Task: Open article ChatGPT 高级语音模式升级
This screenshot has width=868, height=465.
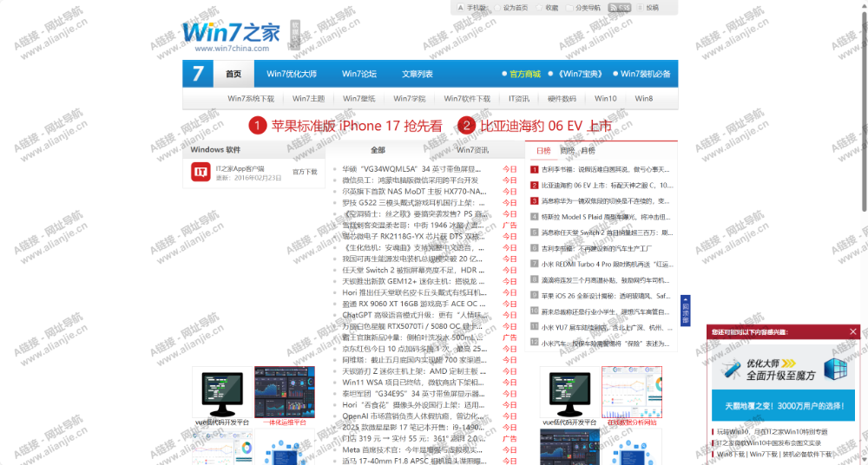Action: (x=415, y=315)
